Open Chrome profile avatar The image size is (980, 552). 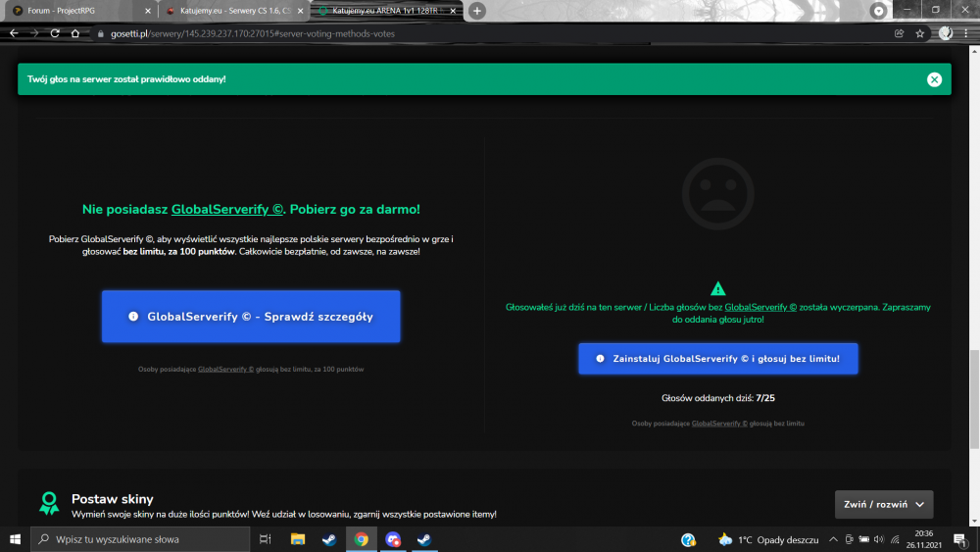[x=946, y=33]
